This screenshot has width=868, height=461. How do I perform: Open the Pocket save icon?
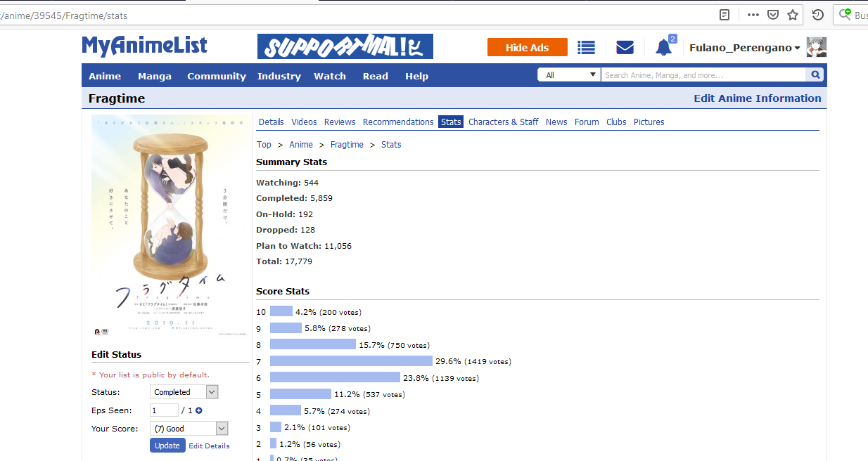point(772,15)
